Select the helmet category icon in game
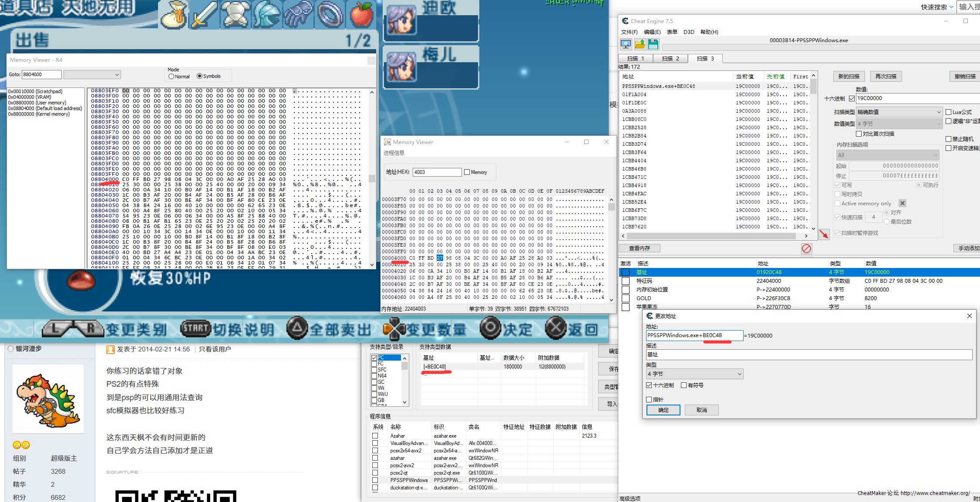The image size is (980, 502). [267, 14]
